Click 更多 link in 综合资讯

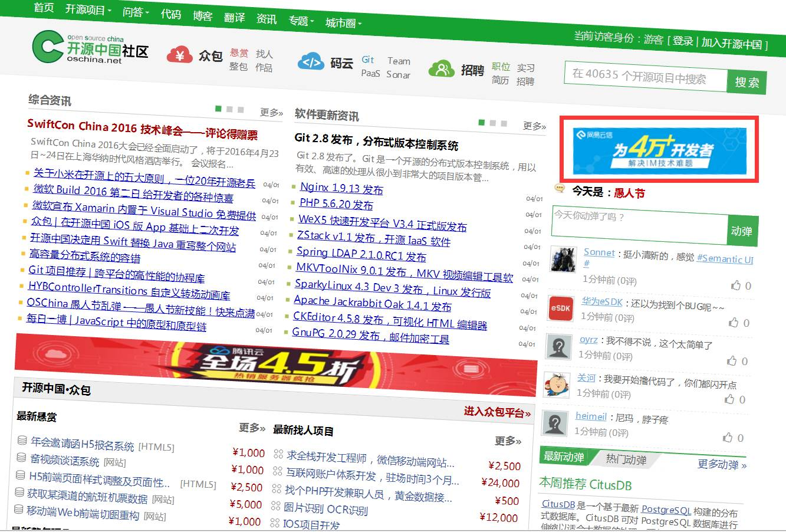(x=271, y=112)
